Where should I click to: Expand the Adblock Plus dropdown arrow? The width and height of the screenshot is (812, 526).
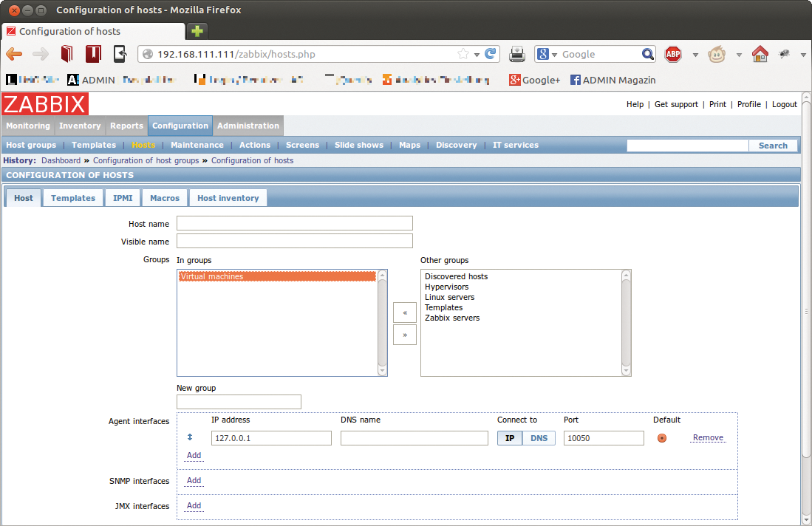point(695,54)
